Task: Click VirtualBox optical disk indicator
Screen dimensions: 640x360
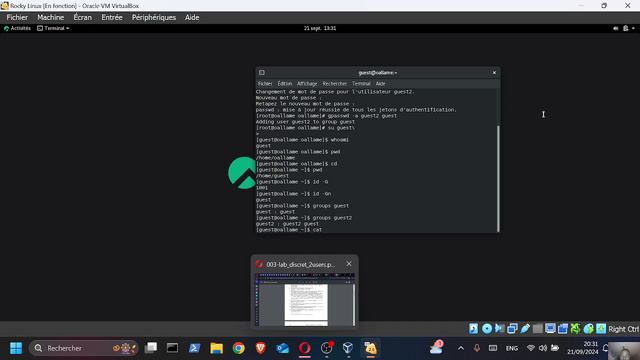Action: (x=487, y=329)
